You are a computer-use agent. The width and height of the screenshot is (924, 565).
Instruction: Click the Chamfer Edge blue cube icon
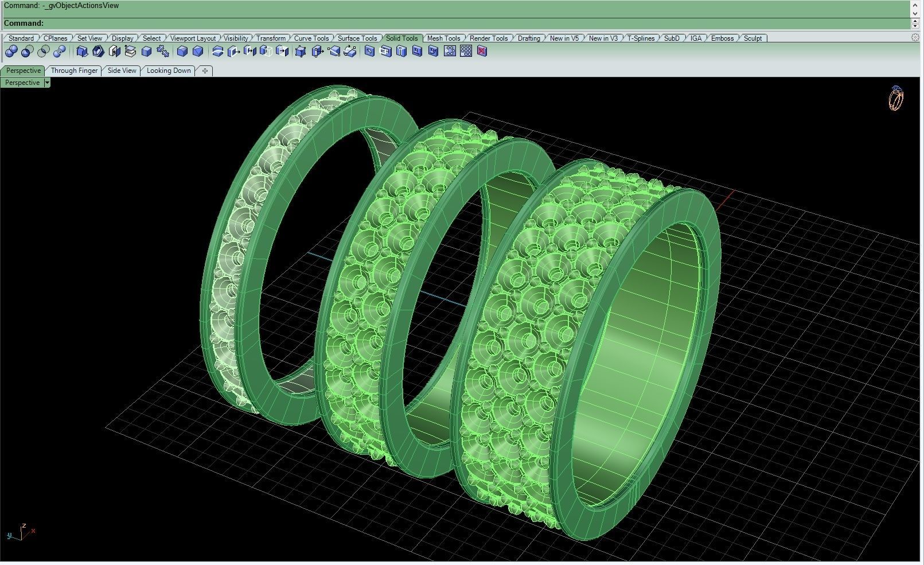(x=198, y=52)
